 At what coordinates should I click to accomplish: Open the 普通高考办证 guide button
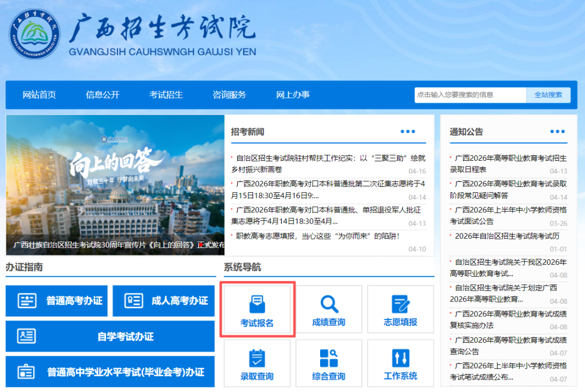point(56,300)
